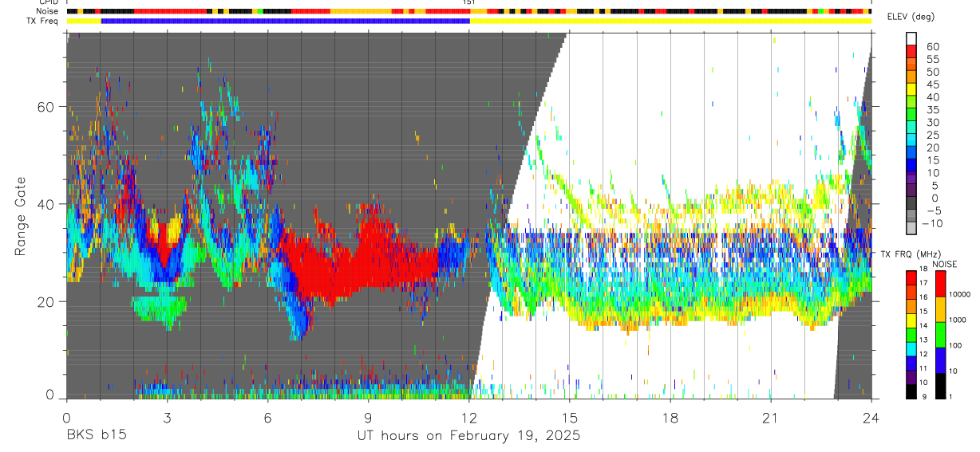980x452 pixels.
Task: Click the UT hours on February 19, 2025 title
Action: [468, 436]
